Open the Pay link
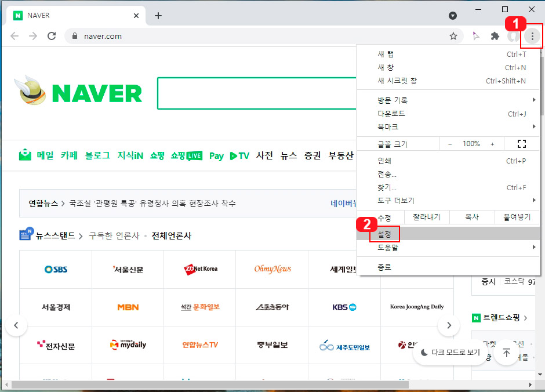Image resolution: width=545 pixels, height=392 pixels. 216,156
